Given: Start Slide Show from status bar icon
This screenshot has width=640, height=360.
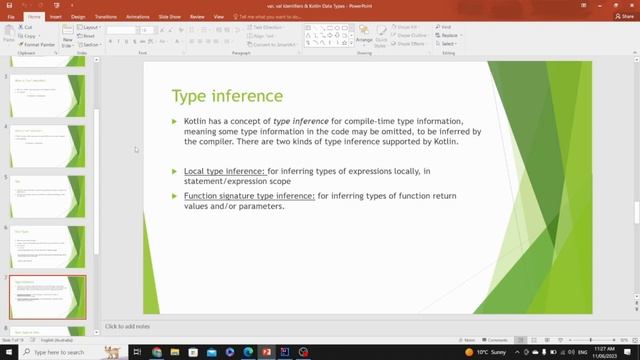Looking at the screenshot, I should click(x=560, y=340).
